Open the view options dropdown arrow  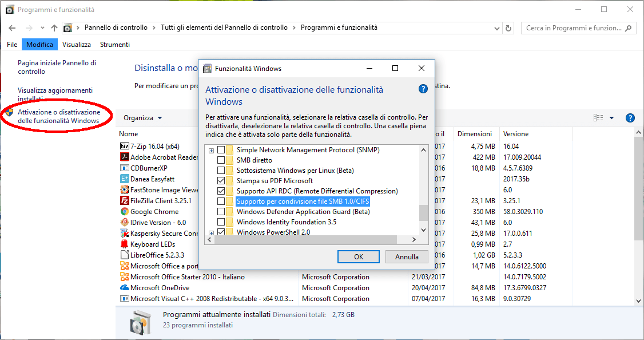pyautogui.click(x=611, y=118)
